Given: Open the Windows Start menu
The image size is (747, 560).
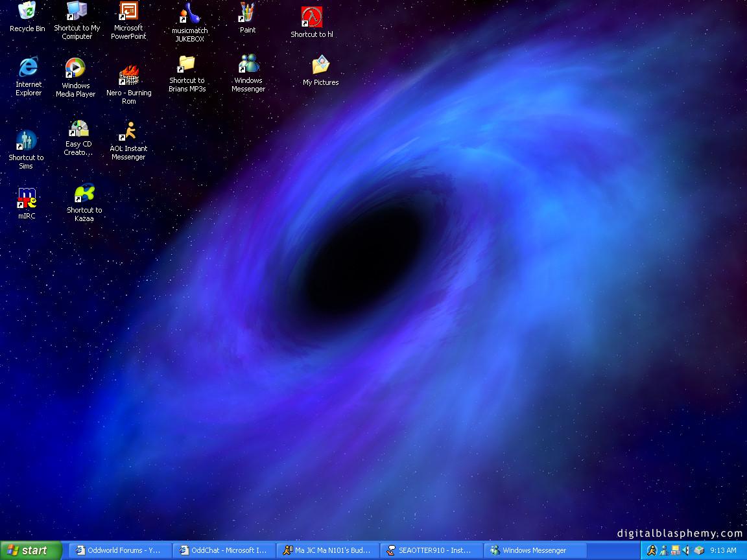Looking at the screenshot, I should tap(30, 550).
